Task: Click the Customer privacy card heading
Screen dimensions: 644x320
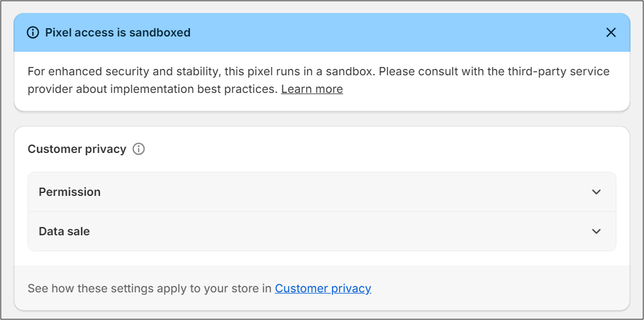Action: tap(77, 149)
